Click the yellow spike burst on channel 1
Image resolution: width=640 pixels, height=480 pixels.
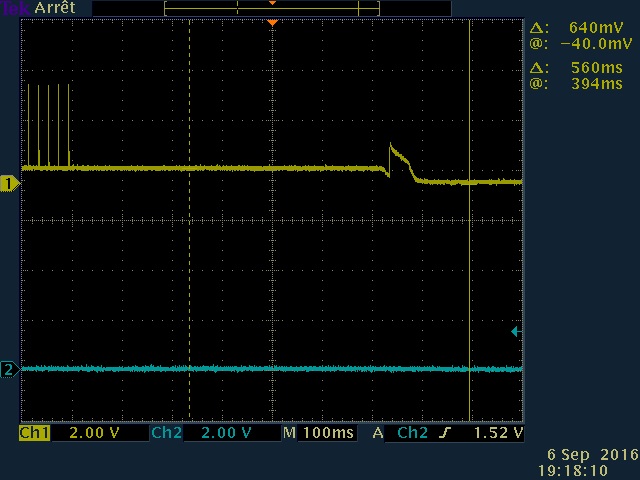click(x=49, y=126)
